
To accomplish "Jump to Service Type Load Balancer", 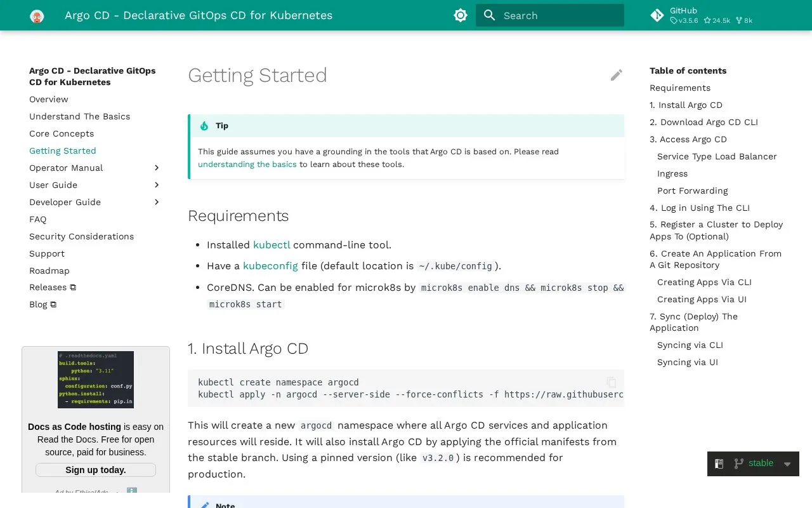I will 717,156.
